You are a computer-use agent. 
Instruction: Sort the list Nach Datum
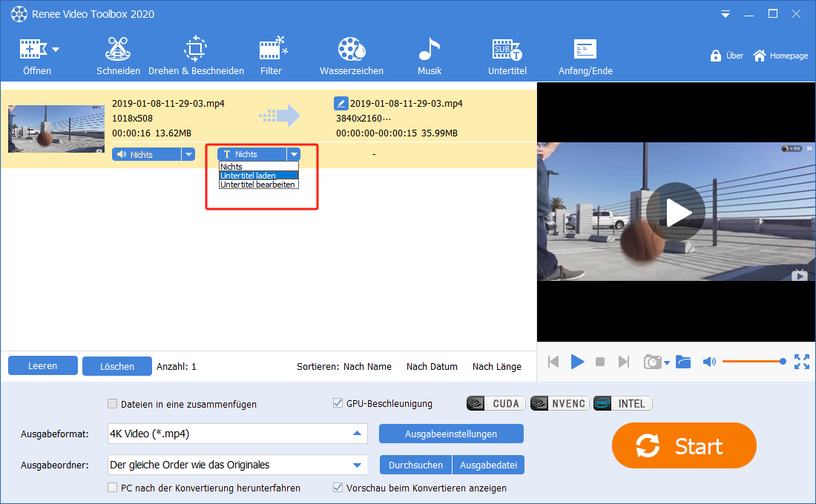[432, 367]
